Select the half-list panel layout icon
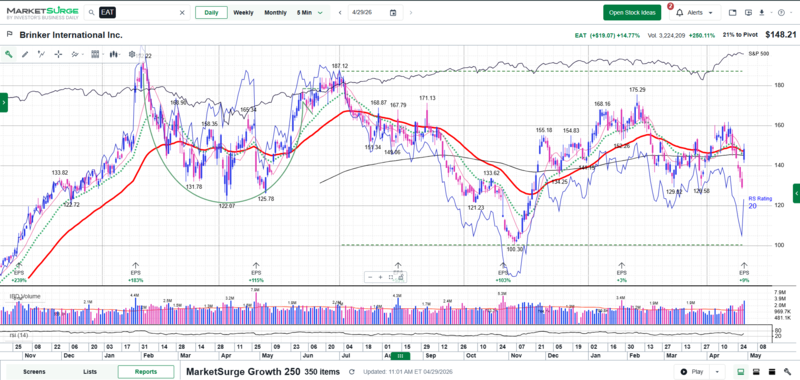This screenshot has height=380, width=800. click(757, 371)
